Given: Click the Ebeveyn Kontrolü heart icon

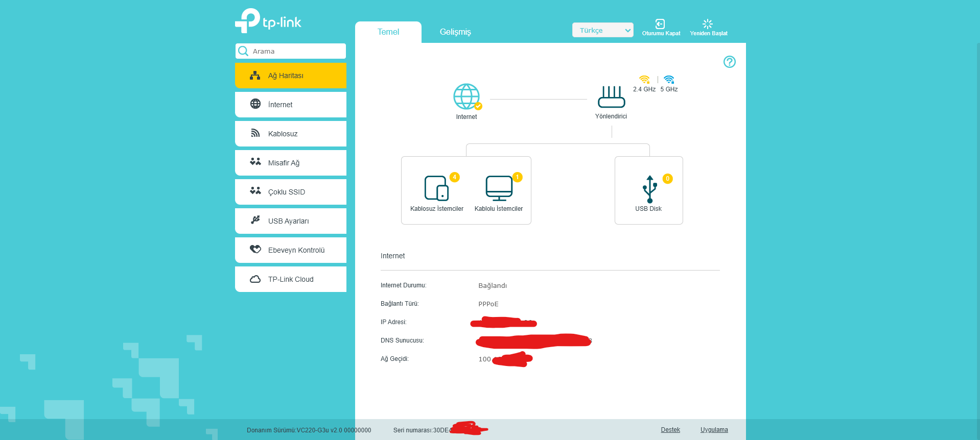Looking at the screenshot, I should pyautogui.click(x=255, y=249).
